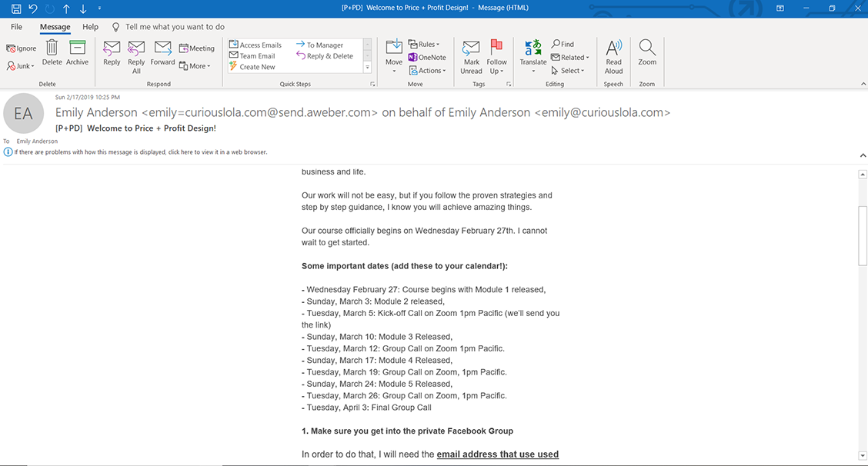The width and height of the screenshot is (868, 466).
Task: Click in Tell me what you want field
Action: [x=175, y=27]
